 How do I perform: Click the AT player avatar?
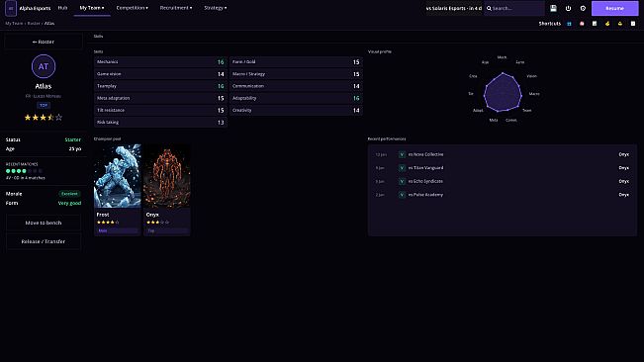pos(44,66)
